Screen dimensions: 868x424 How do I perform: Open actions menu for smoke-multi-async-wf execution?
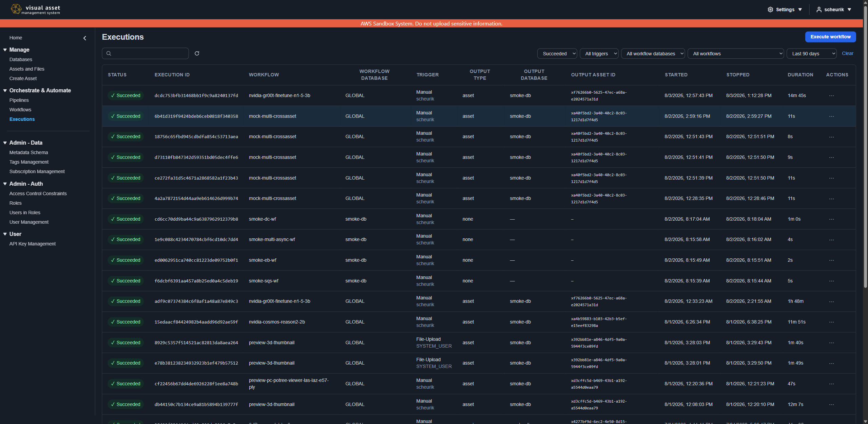click(831, 240)
